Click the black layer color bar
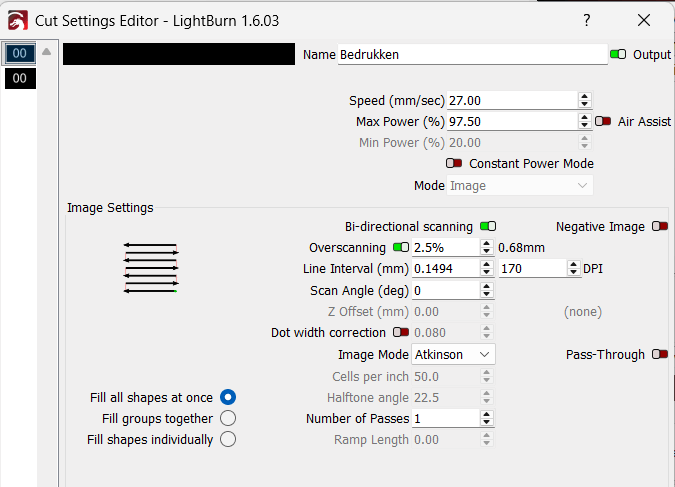675x487 pixels. pyautogui.click(x=179, y=54)
